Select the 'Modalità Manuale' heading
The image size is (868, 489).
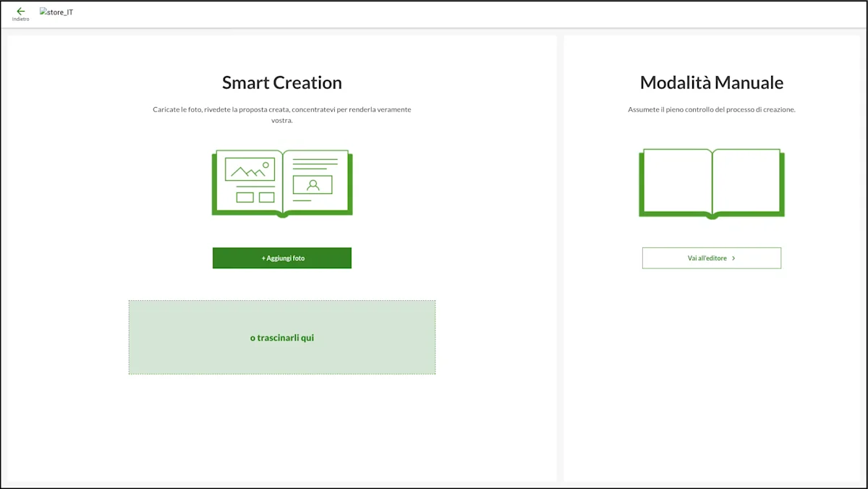tap(712, 82)
